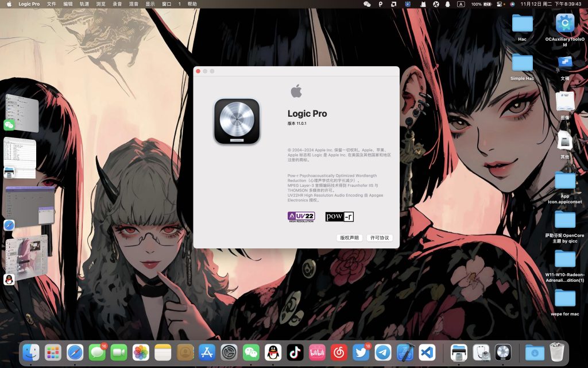Select OCAuxiliaryToolsOld app on desktop
Viewport: 588px width, 368px height.
click(x=565, y=30)
